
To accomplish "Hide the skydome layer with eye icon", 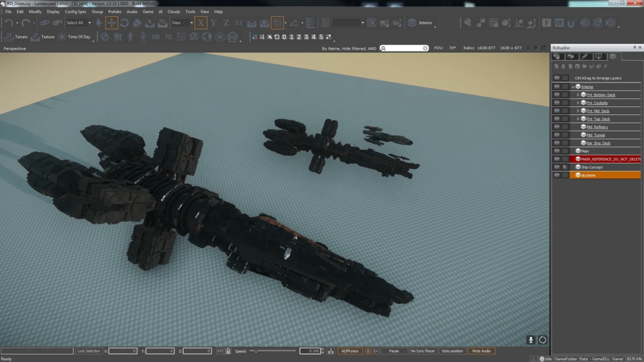I will (x=557, y=175).
